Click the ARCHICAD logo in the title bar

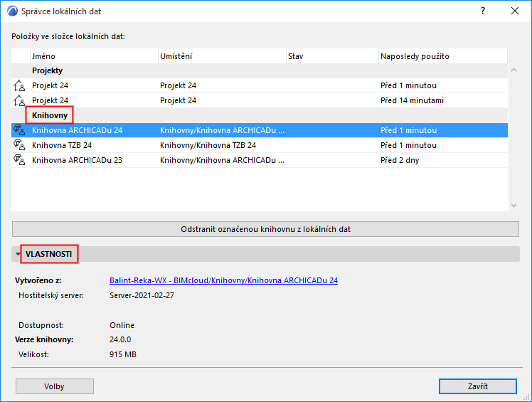(x=12, y=11)
